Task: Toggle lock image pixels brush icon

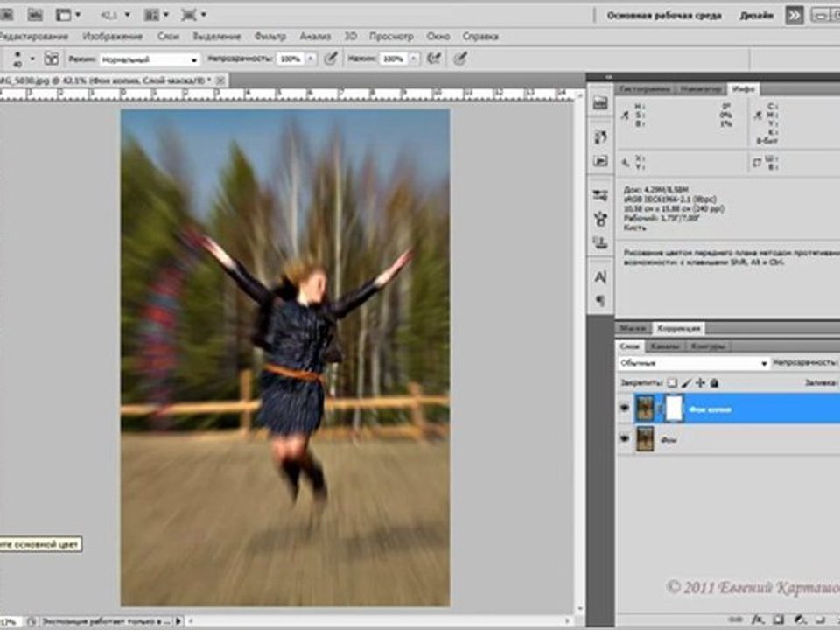Action: 686,383
